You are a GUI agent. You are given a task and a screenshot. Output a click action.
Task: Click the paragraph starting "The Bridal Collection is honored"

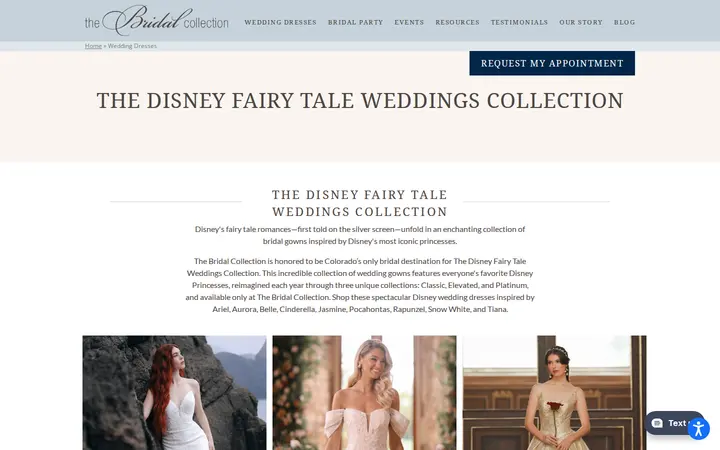tap(360, 285)
